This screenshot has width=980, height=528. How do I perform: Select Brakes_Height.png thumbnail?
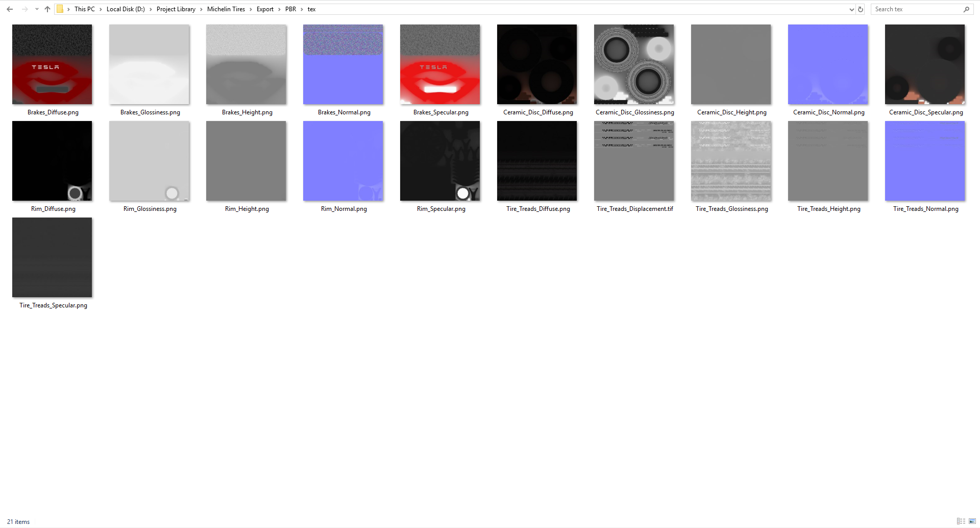tap(246, 64)
